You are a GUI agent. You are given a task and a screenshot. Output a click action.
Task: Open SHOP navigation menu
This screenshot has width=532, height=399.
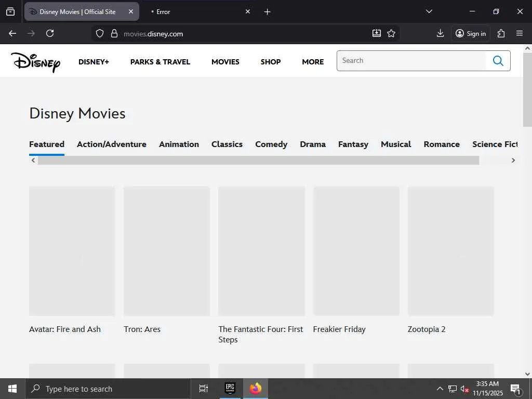point(270,62)
